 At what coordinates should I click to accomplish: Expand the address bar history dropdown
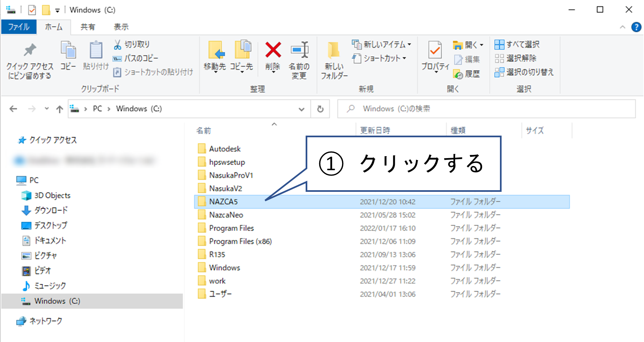tap(301, 109)
